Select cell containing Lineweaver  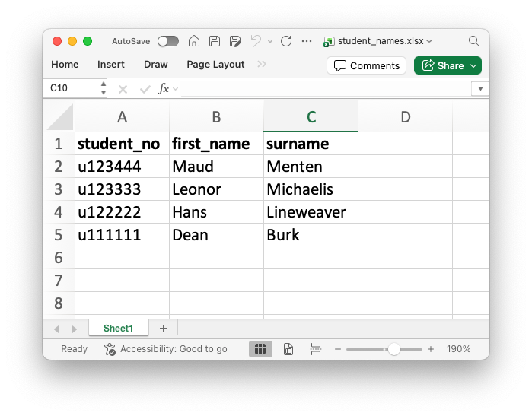coord(311,212)
